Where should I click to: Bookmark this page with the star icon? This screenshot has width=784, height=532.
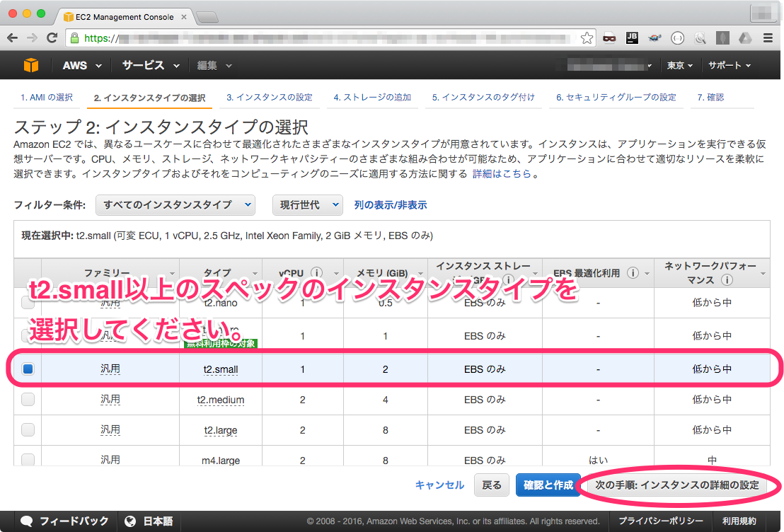point(587,38)
